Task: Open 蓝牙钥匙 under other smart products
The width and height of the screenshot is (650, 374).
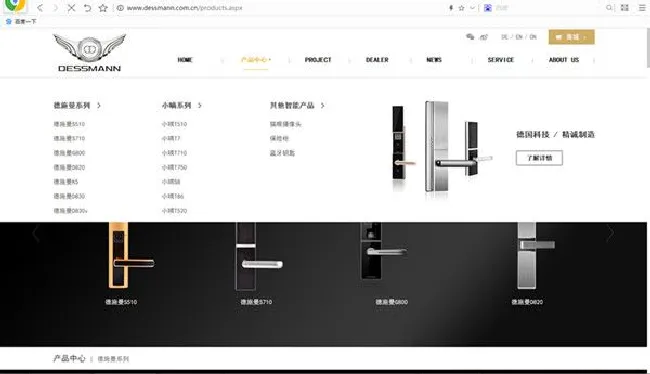Action: [282, 153]
